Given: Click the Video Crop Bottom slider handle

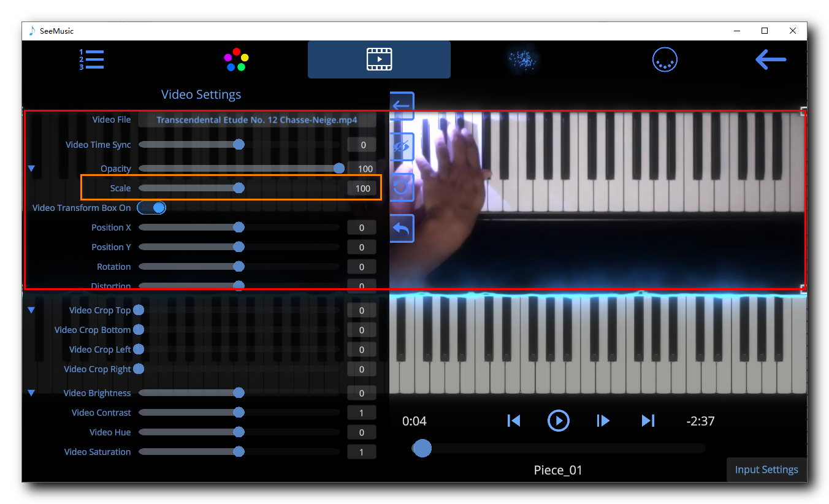Looking at the screenshot, I should click(x=139, y=330).
